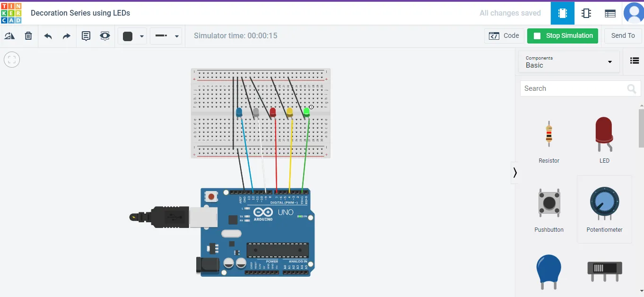The height and width of the screenshot is (297, 644).
Task: Click the Send To button
Action: pos(623,35)
